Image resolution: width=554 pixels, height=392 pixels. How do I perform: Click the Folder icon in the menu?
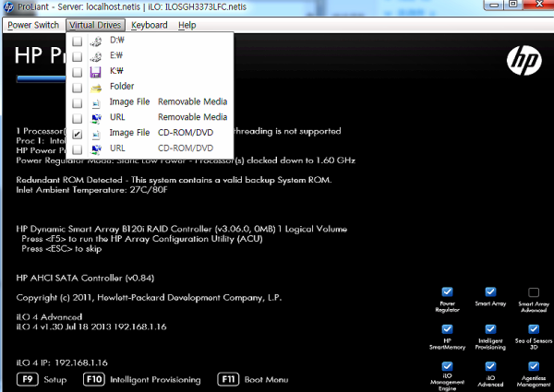click(96, 89)
